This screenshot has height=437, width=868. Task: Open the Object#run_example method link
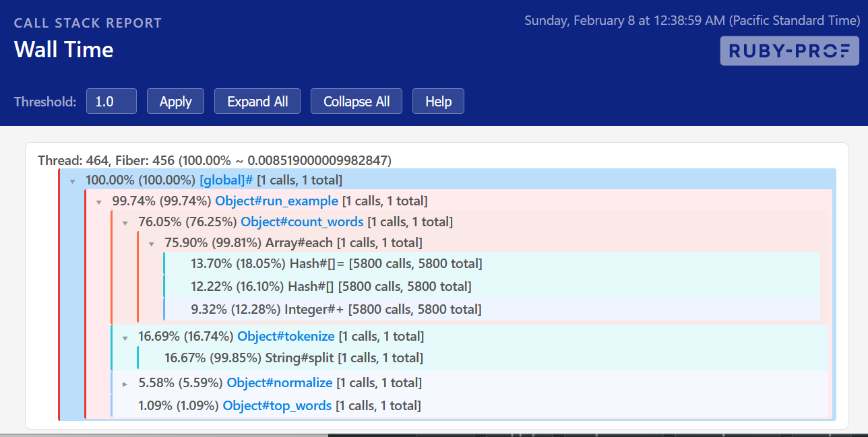276,201
